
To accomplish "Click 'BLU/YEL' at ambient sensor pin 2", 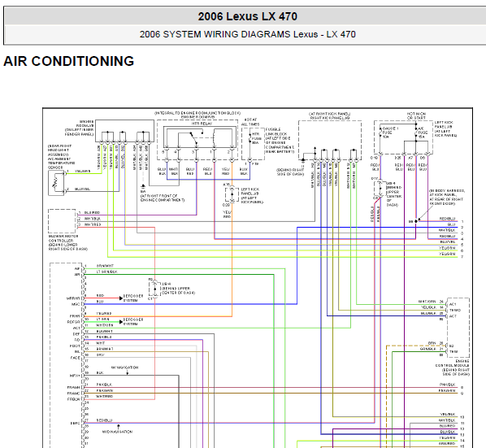I will (x=82, y=189).
